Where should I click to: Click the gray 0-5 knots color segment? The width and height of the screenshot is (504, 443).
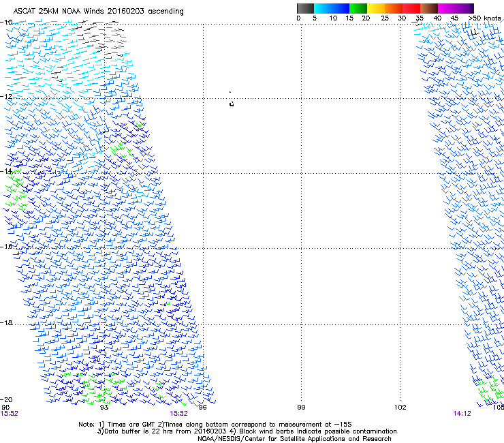click(305, 8)
